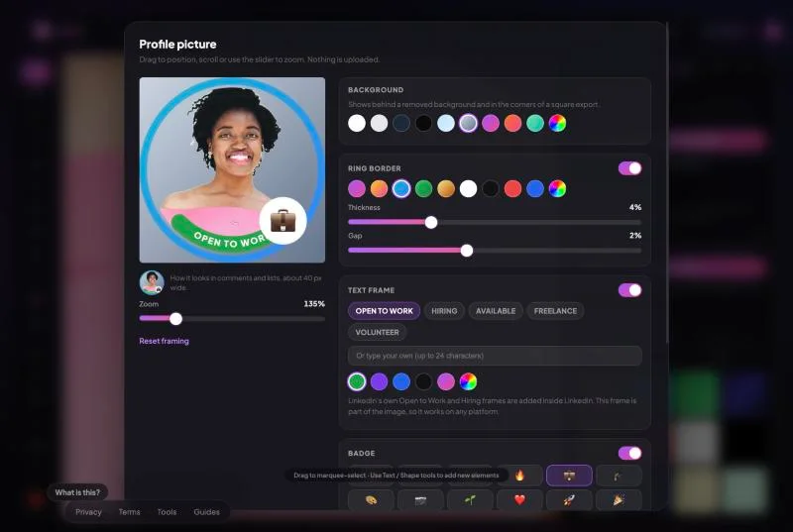Open the Guides link
This screenshot has width=793, height=532.
coord(206,512)
